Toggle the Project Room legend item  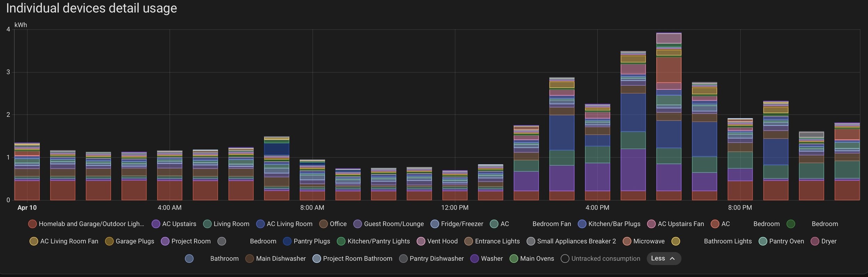(185, 241)
